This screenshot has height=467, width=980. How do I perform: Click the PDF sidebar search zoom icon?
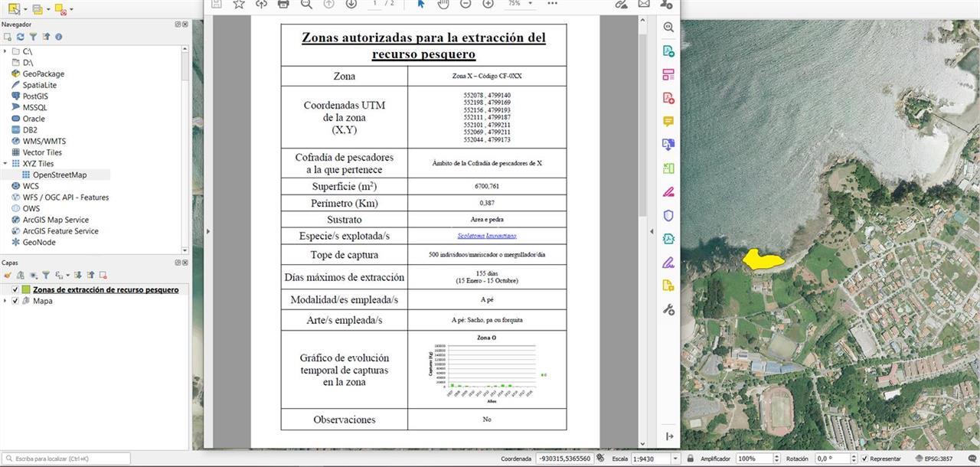point(668,27)
